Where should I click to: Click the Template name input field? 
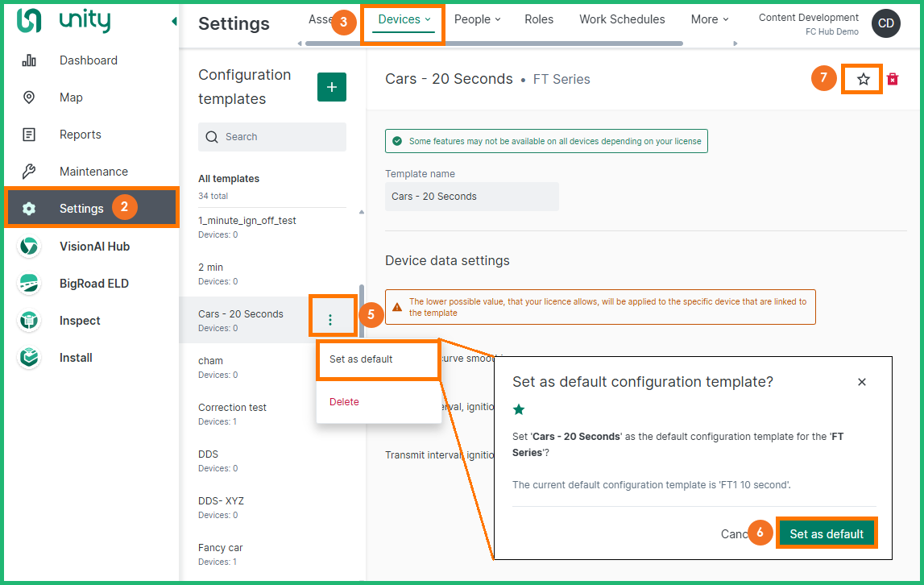point(471,197)
